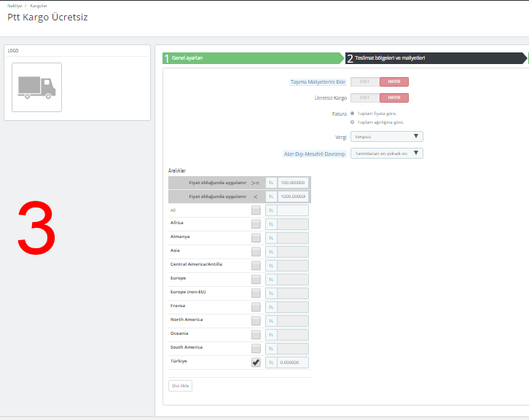
Task: Click the Almanya row price field
Action: (x=293, y=238)
